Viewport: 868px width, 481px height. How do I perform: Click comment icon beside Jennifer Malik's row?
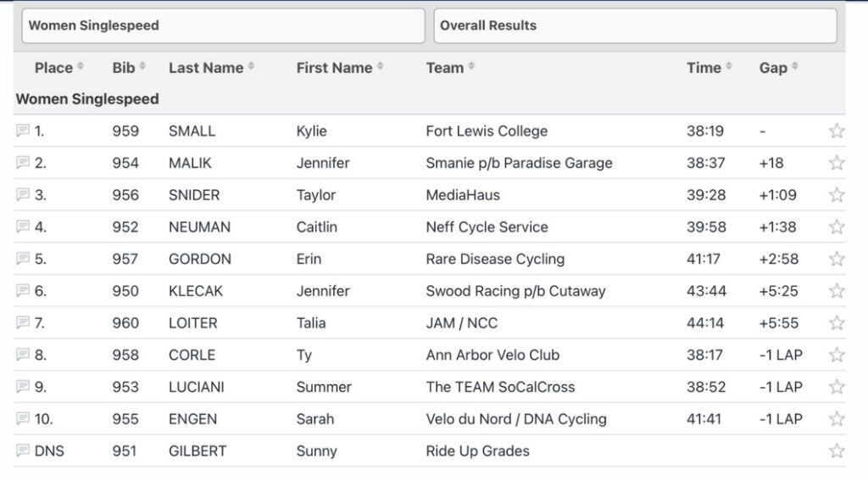coord(23,162)
